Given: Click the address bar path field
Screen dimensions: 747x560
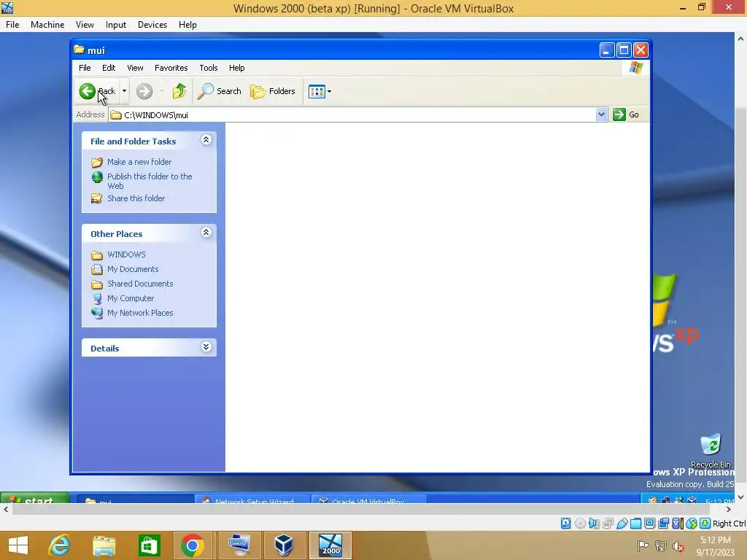Looking at the screenshot, I should click(352, 114).
